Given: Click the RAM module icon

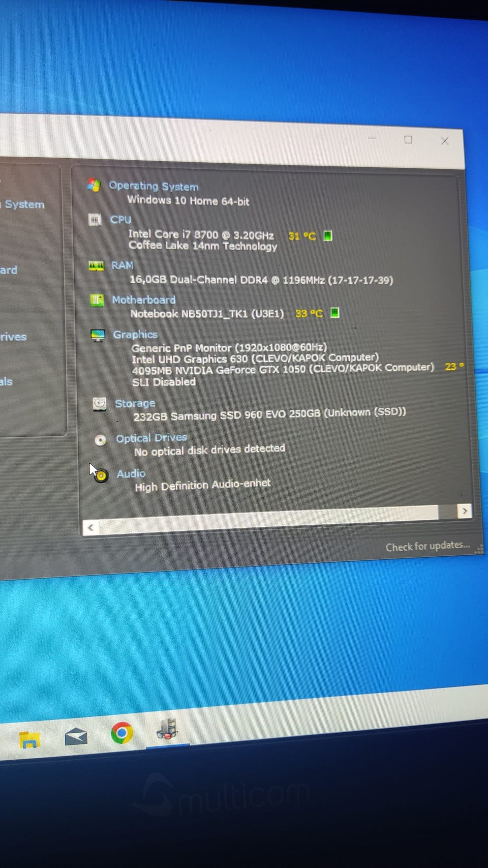Looking at the screenshot, I should click(96, 265).
